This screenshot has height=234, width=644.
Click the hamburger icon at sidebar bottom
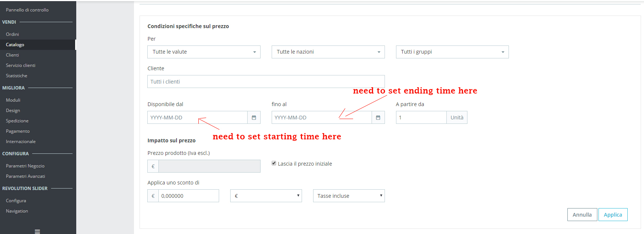coord(37,231)
